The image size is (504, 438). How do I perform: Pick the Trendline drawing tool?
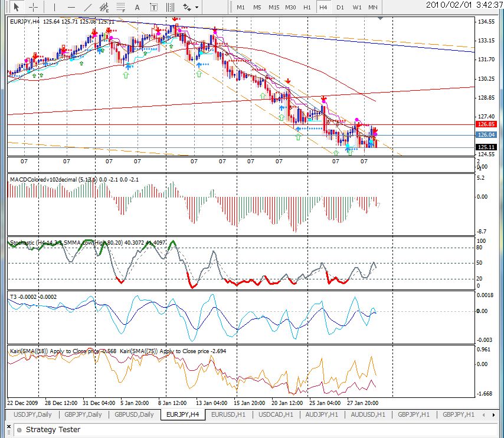88,7
